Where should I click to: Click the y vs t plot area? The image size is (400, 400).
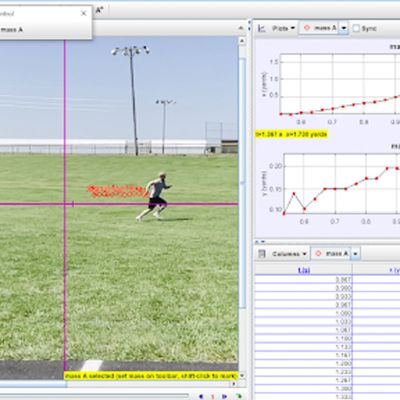(341, 183)
